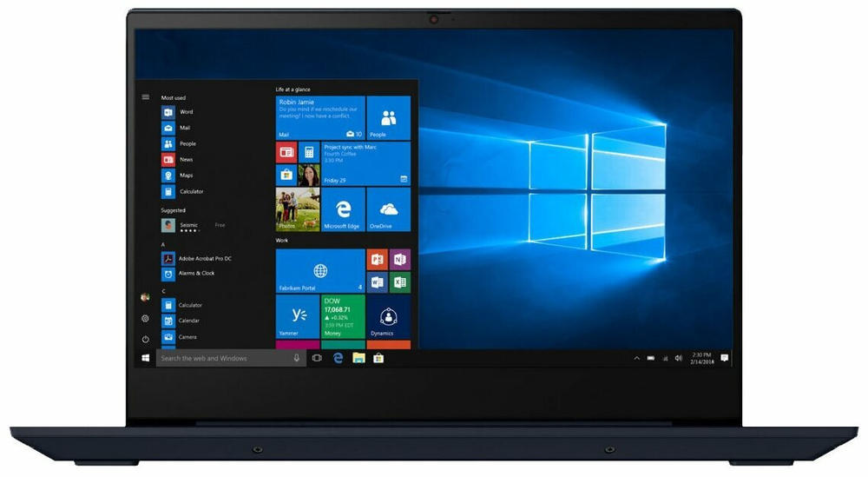Open the People tile
This screenshot has width=868, height=477.
[389, 118]
